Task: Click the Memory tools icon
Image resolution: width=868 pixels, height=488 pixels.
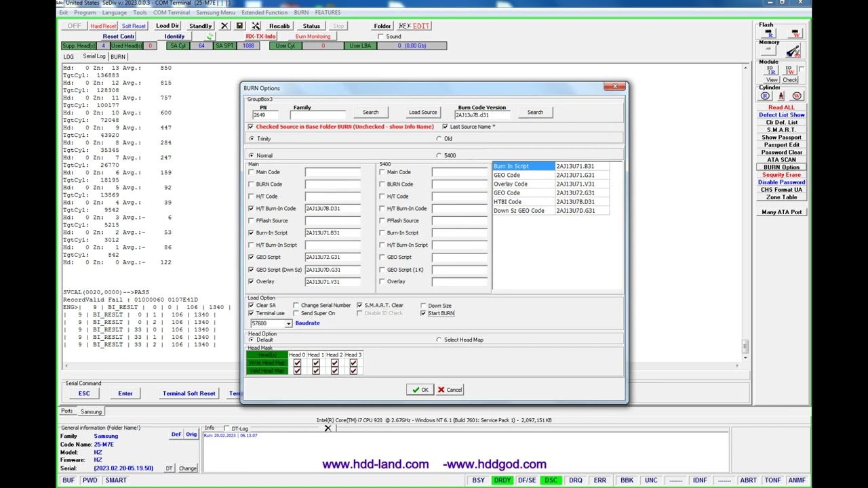Action: tap(793, 52)
